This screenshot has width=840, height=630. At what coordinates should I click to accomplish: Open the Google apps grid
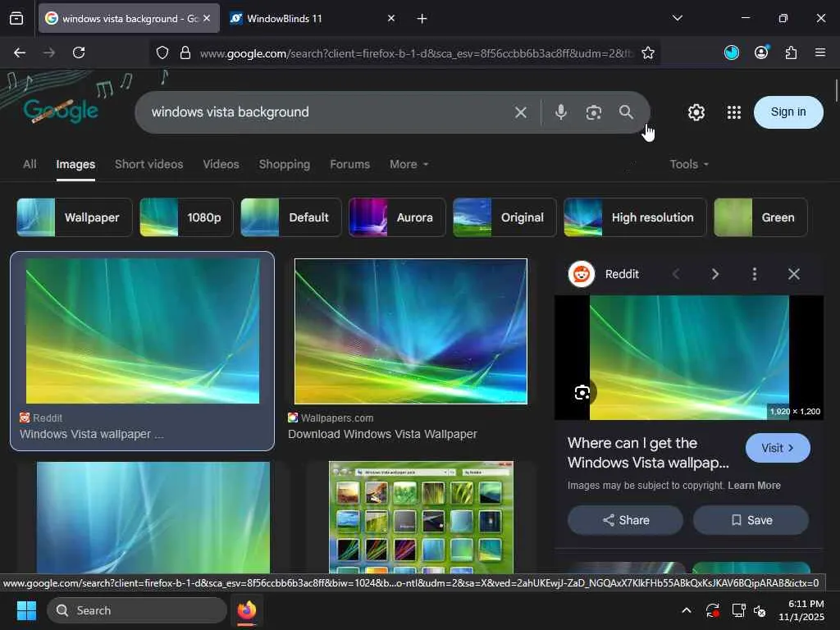(x=734, y=112)
